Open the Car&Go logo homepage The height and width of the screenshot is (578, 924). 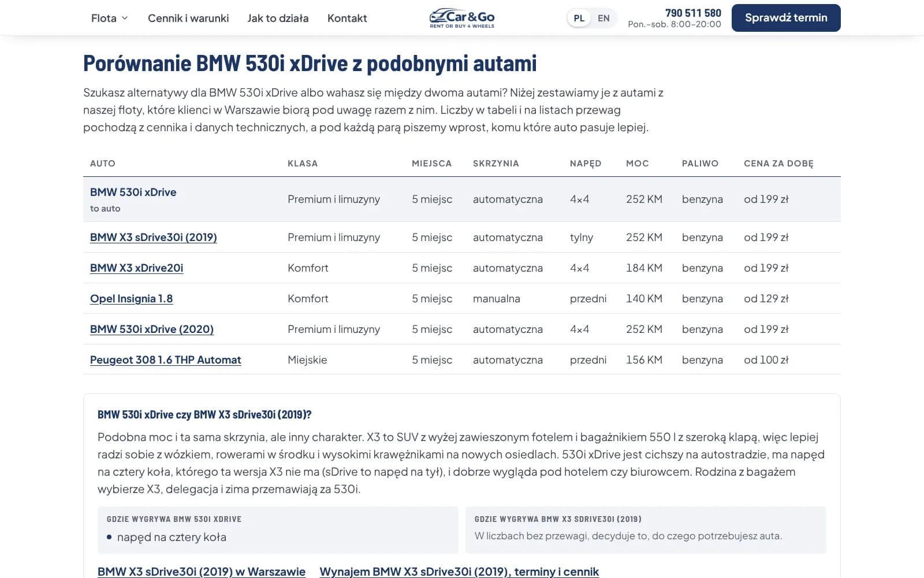coord(462,18)
